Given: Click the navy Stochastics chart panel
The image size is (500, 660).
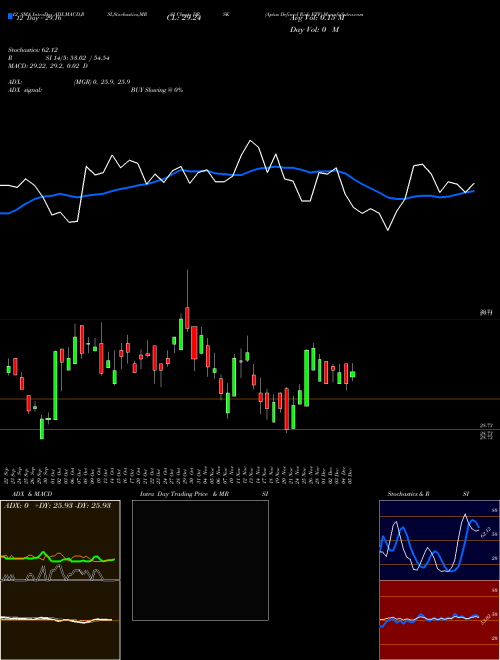Looking at the screenshot, I should pyautogui.click(x=439, y=540).
